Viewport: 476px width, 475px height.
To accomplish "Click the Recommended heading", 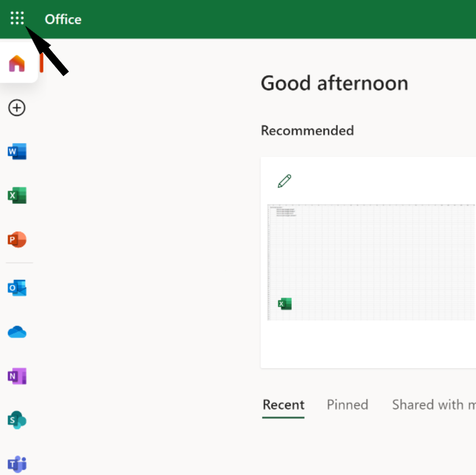I will coord(307,131).
